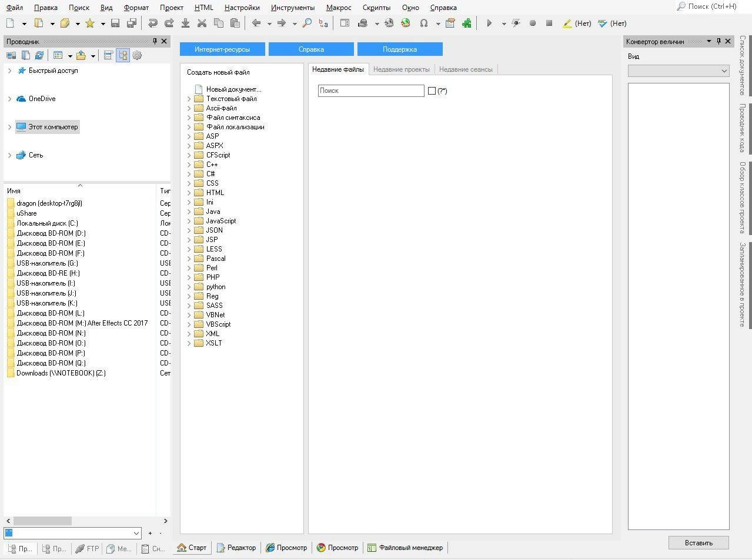The image size is (752, 560).
Task: Open the FTP panel tab
Action: point(87,549)
